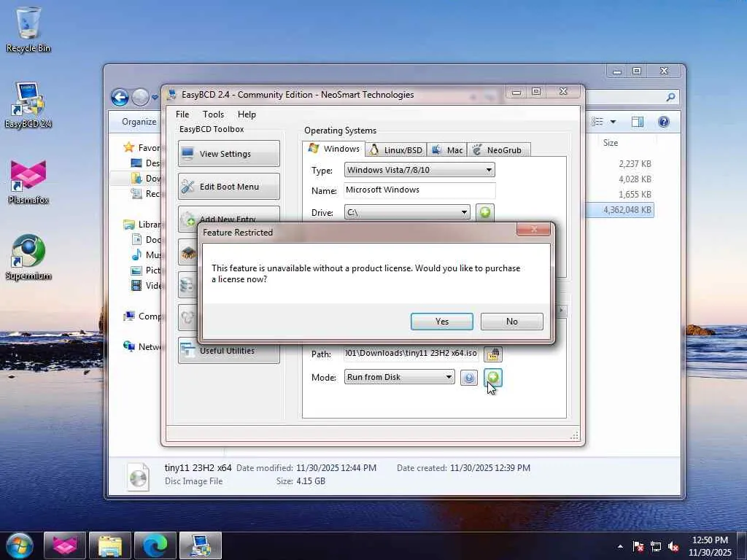747x560 pixels.
Task: Click green add entry button beside Mode
Action: coord(493,378)
